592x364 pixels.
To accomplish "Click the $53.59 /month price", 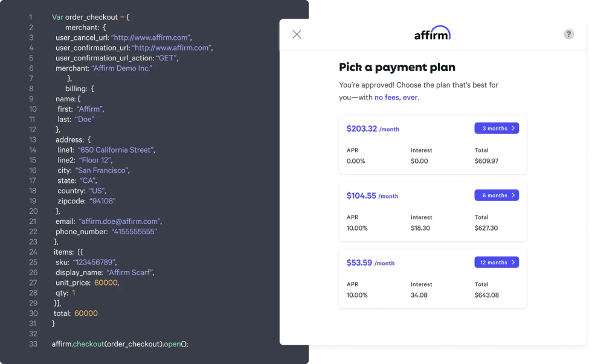I will 370,263.
